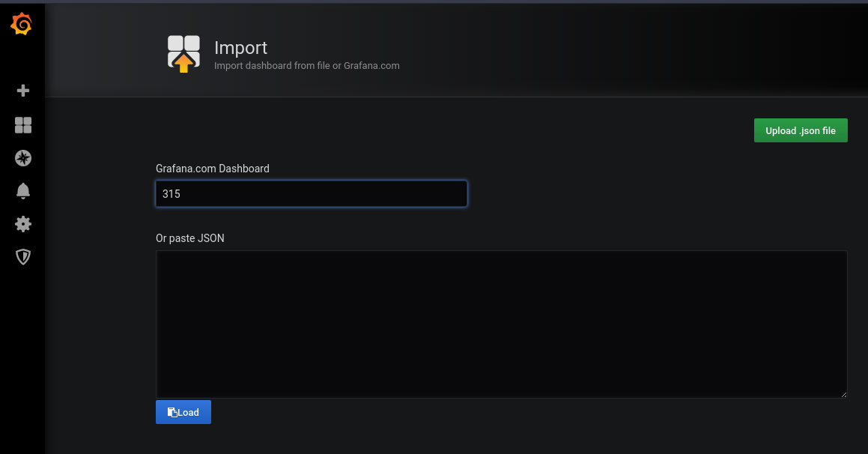Viewport: 868px width, 454px height.
Task: Open Server Admin via the shield icon
Action: click(23, 257)
